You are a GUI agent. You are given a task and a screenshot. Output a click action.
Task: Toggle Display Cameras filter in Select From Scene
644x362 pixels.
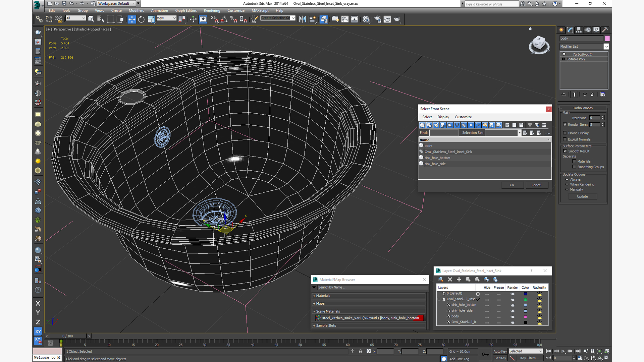click(443, 125)
